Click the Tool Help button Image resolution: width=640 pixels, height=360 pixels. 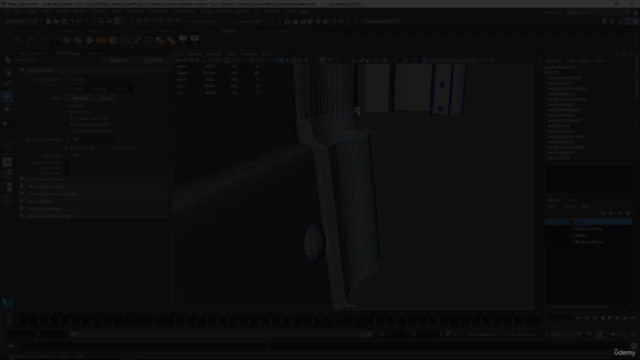tap(154, 60)
